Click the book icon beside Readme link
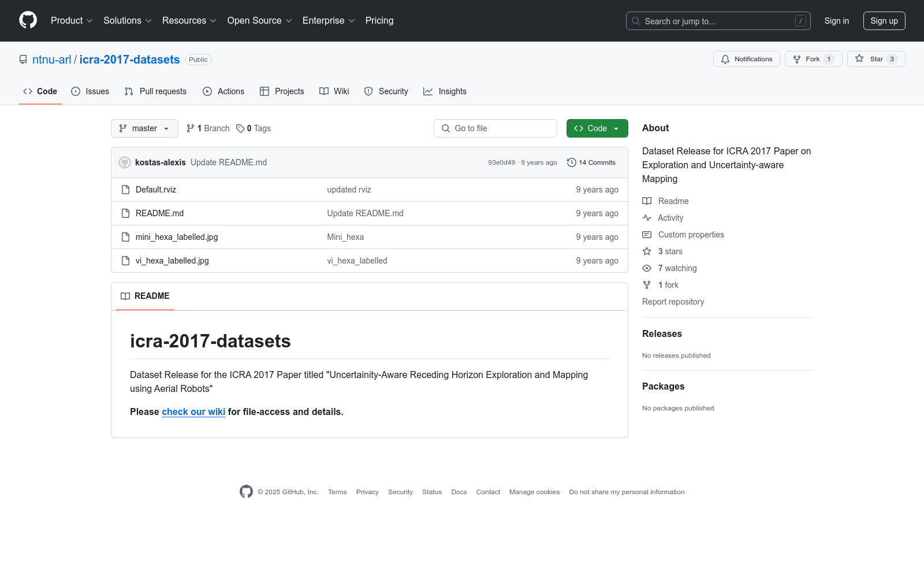The width and height of the screenshot is (924, 578). click(647, 201)
